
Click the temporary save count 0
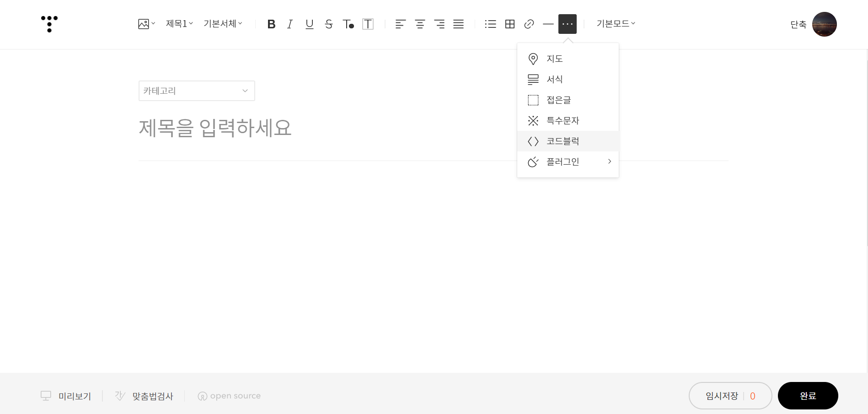click(753, 396)
